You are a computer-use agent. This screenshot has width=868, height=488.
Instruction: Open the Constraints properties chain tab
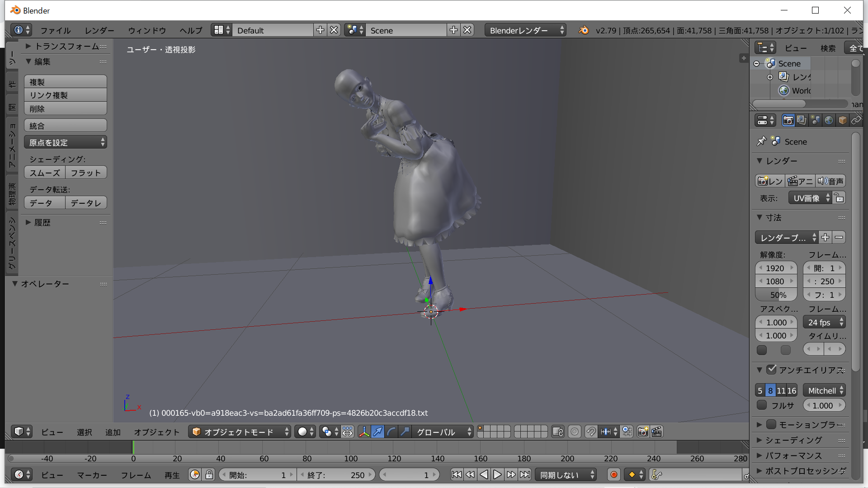click(x=856, y=120)
